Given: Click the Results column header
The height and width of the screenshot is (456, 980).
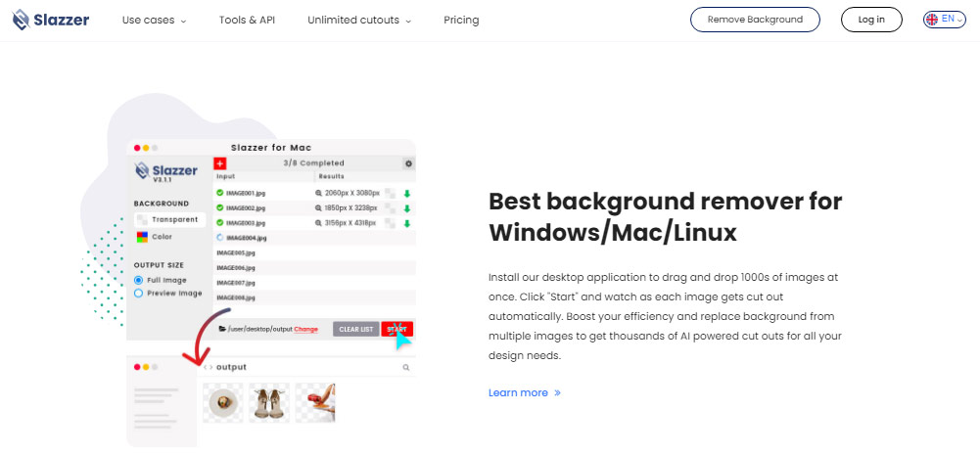Looking at the screenshot, I should (331, 177).
